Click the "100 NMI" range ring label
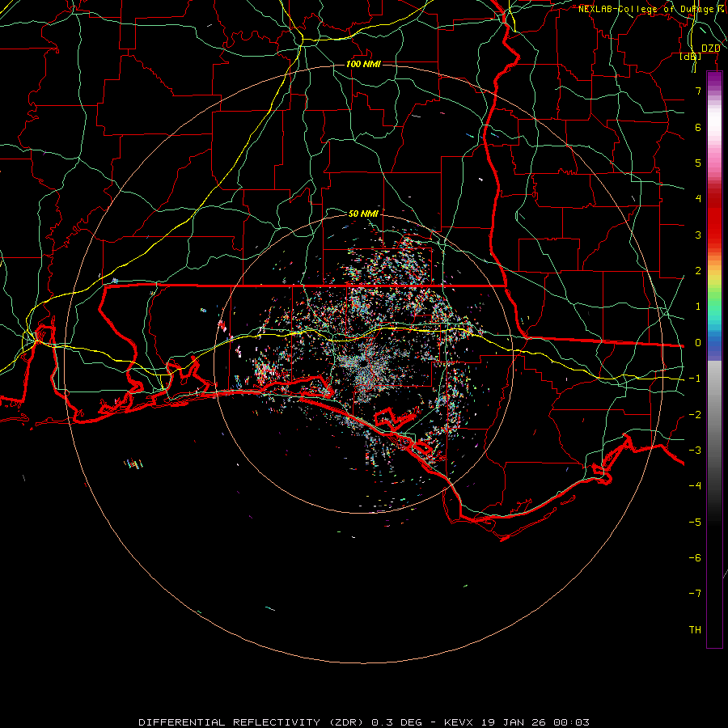Image resolution: width=728 pixels, height=728 pixels. tap(363, 64)
